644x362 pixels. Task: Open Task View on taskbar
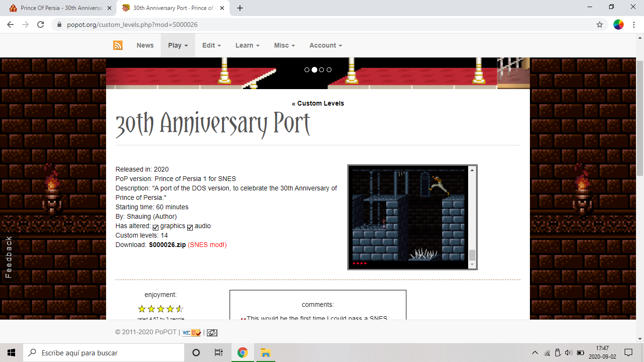[219, 353]
